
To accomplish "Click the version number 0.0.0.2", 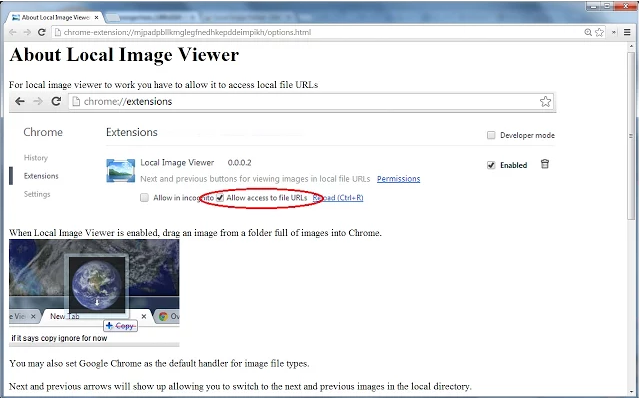I will point(240,163).
